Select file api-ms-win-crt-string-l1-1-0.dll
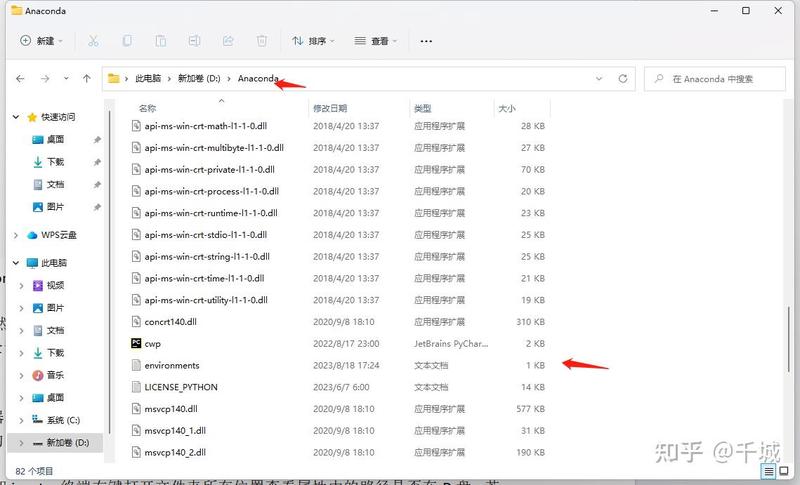The width and height of the screenshot is (800, 485). 207,257
